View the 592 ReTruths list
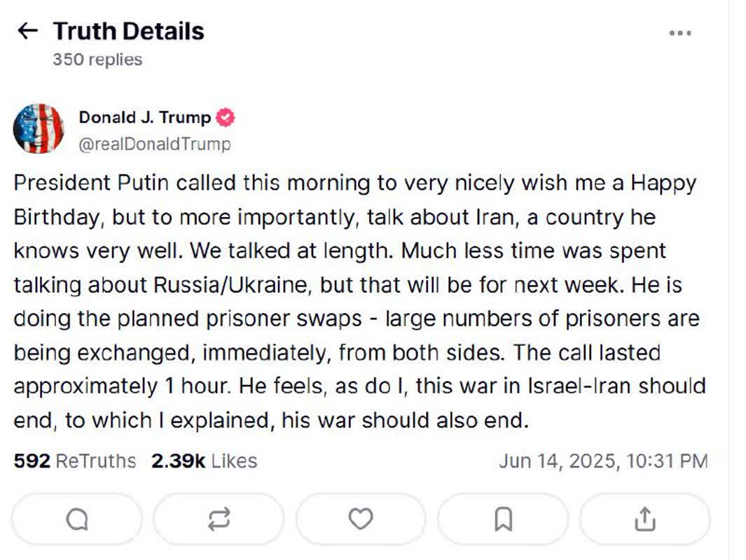This screenshot has width=746, height=560. (x=75, y=461)
